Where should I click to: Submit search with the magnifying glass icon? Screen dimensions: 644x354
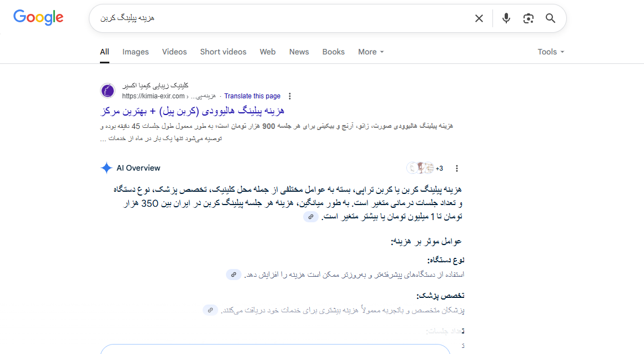click(550, 18)
